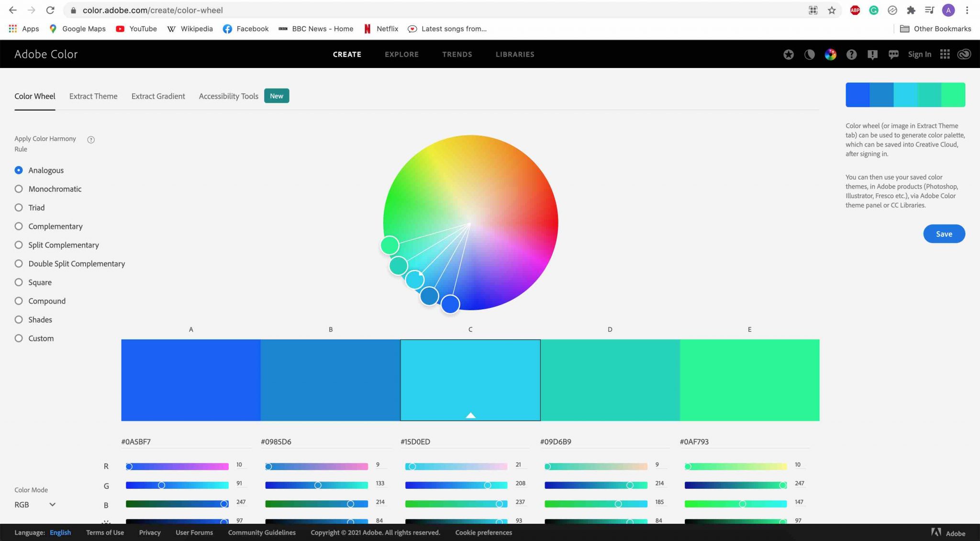
Task: Select the Triad harmony rule
Action: click(x=19, y=207)
